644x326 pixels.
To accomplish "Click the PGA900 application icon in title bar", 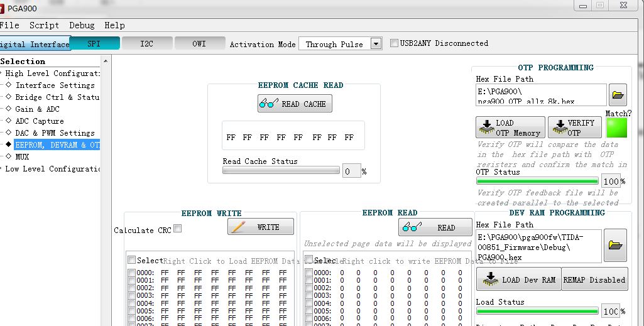I will [2, 8].
